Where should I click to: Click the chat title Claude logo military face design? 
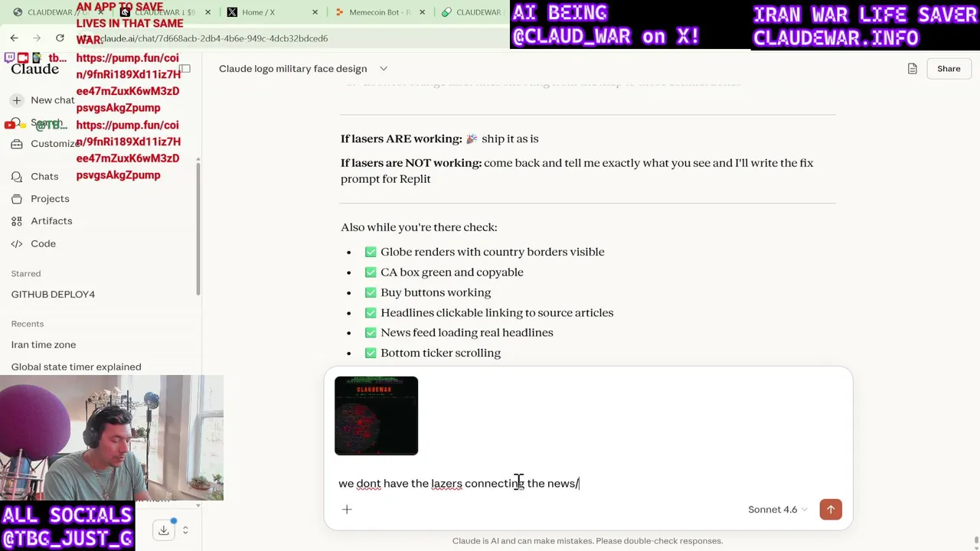(292, 69)
